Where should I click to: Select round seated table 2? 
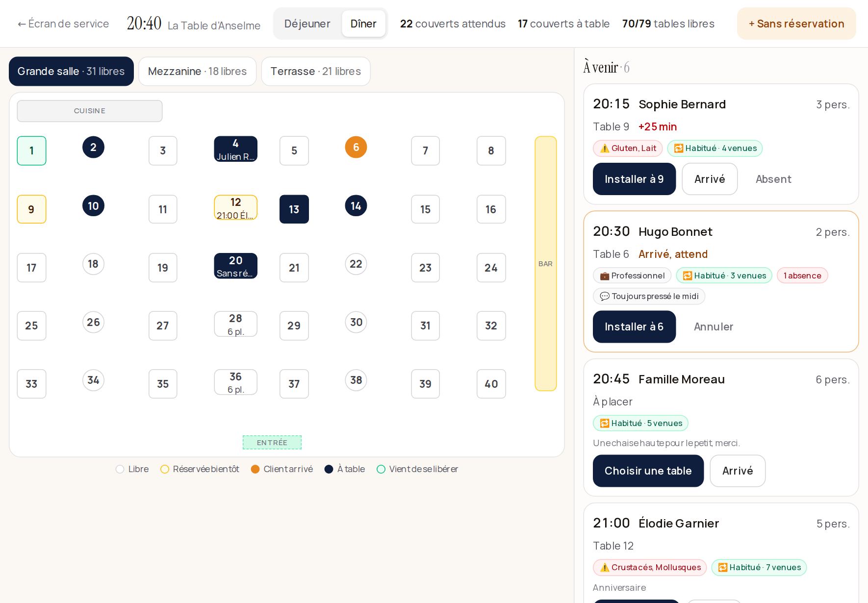pyautogui.click(x=93, y=147)
